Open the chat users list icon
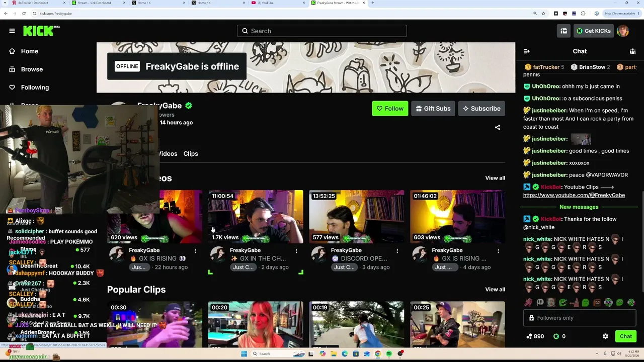This screenshot has height=362, width=644. (632, 51)
